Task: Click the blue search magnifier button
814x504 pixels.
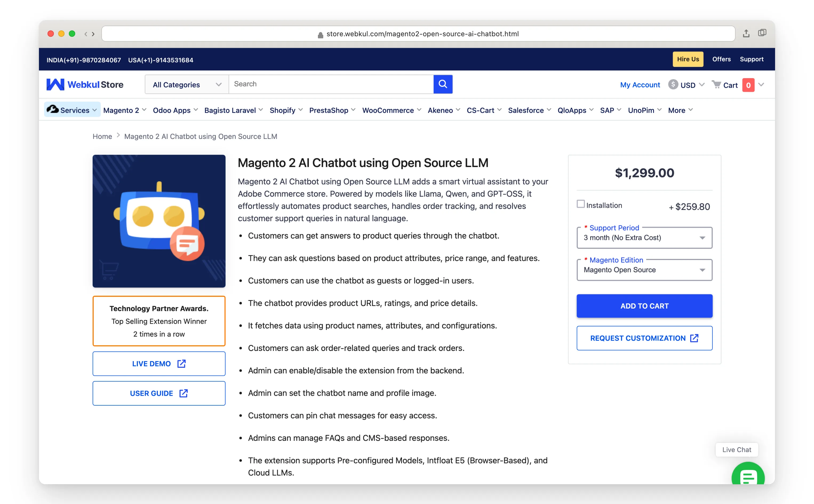Action: point(443,84)
